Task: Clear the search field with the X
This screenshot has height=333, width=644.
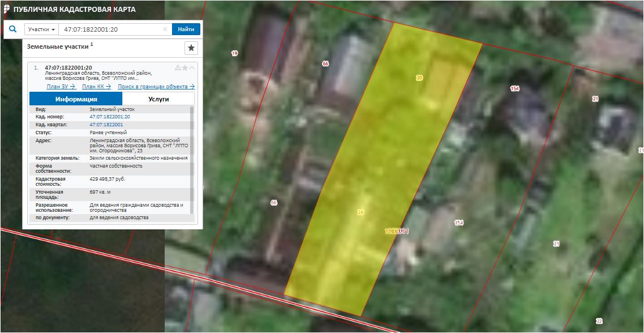Action: click(165, 29)
